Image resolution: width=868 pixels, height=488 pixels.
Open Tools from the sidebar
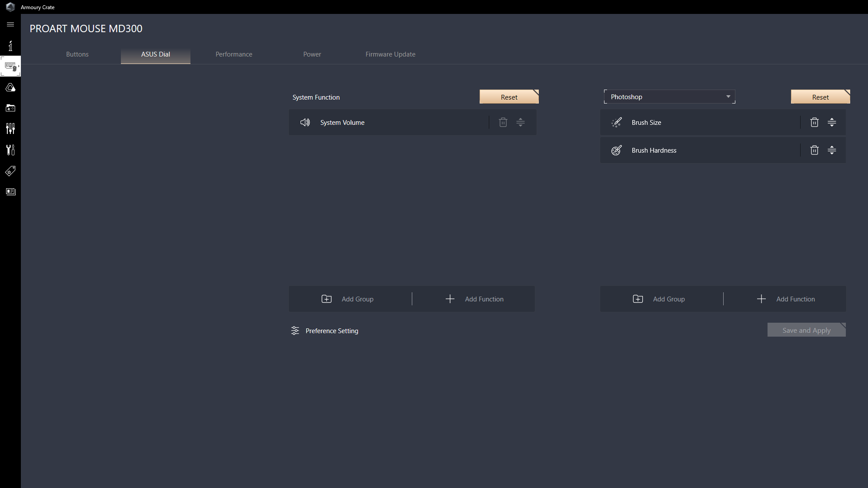(x=10, y=150)
